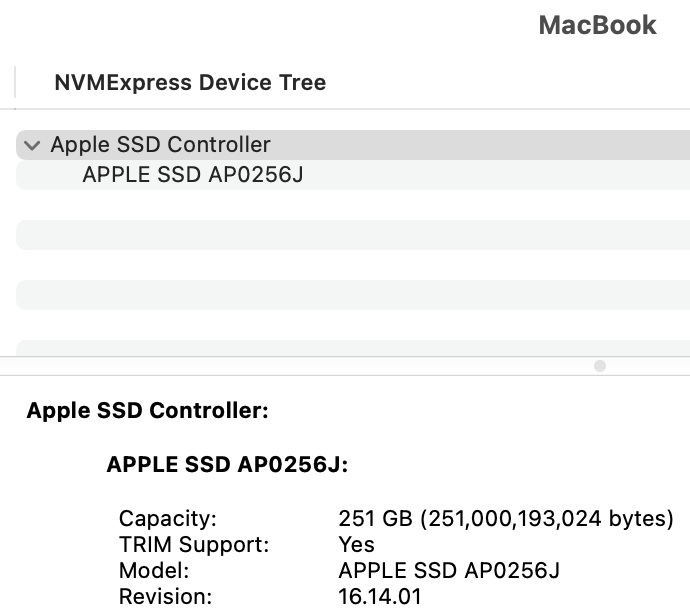Click the Apple SSD Controller details heading

pos(147,410)
